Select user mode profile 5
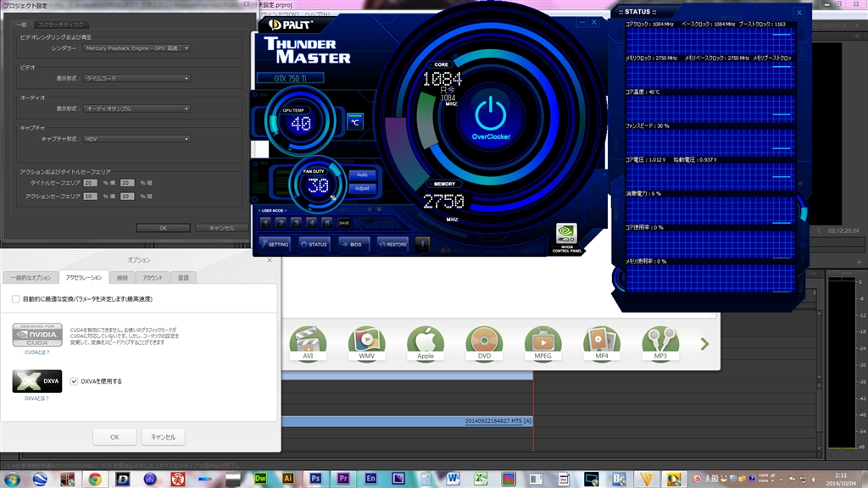Image resolution: width=868 pixels, height=488 pixels. (327, 223)
